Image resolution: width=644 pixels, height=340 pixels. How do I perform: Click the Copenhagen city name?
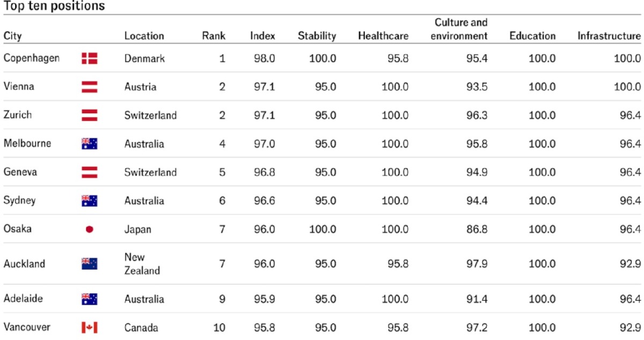(32, 58)
